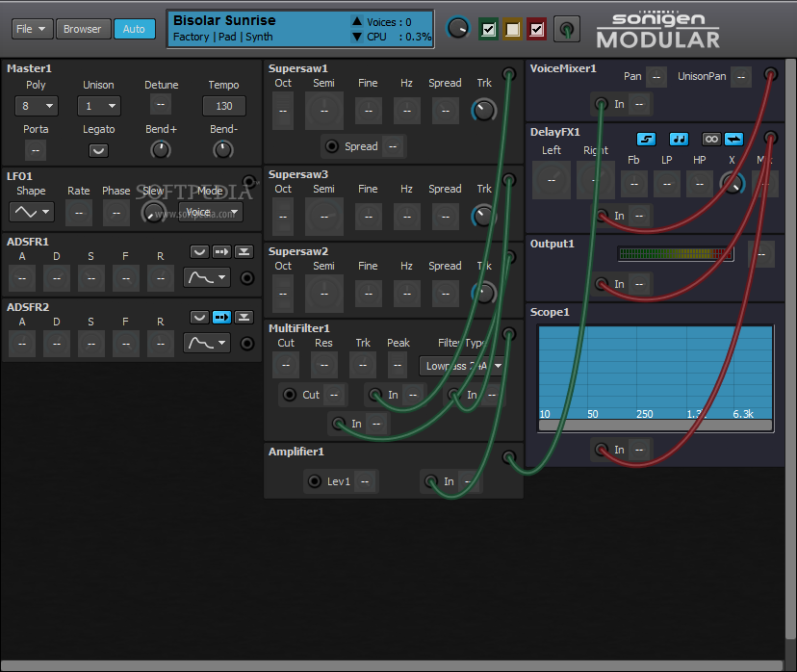Click the green knob icon in top bar
The image size is (797, 672).
(566, 29)
